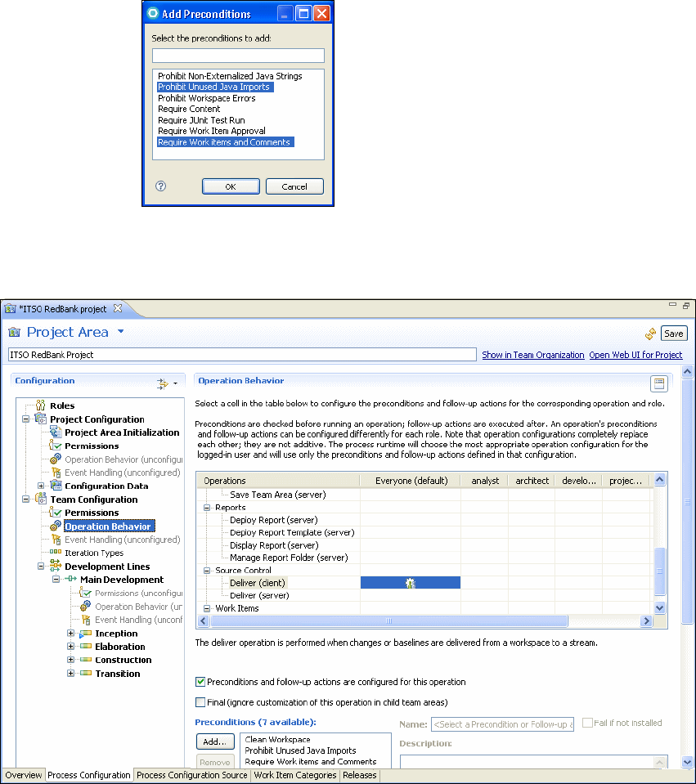The height and width of the screenshot is (784, 696).
Task: Select Require JUnit Test Run precondition
Action: [202, 120]
